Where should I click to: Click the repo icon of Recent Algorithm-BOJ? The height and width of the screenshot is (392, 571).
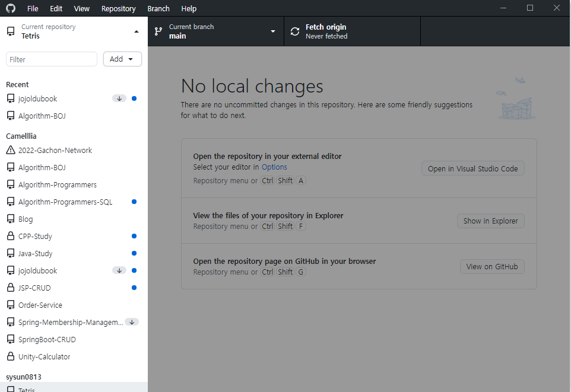pyautogui.click(x=11, y=116)
